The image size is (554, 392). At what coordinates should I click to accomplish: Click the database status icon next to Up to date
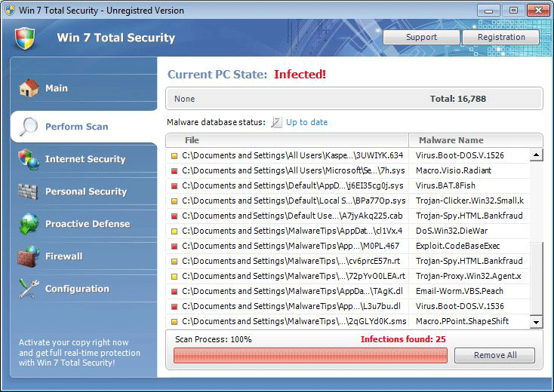point(276,122)
